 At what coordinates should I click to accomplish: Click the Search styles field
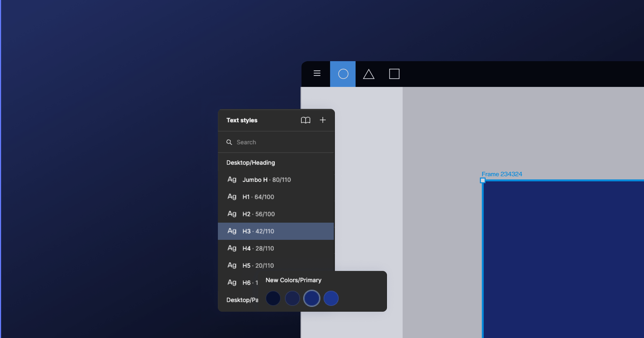(276, 142)
